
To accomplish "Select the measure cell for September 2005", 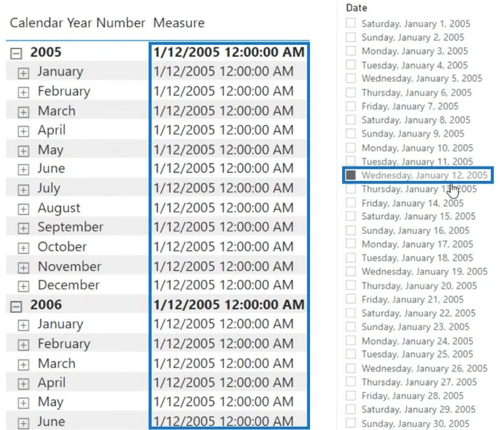I will (224, 227).
